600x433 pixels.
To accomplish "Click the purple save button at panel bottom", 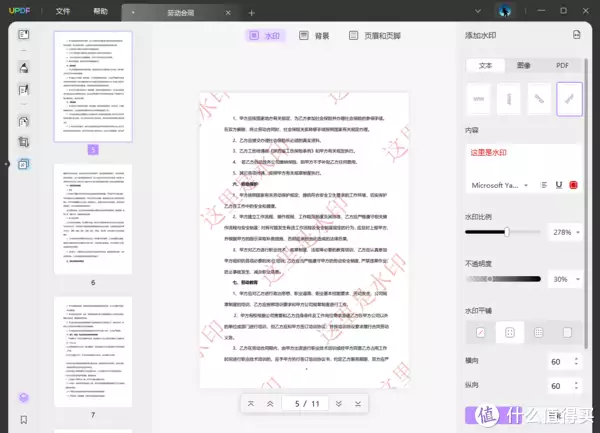I will (x=494, y=415).
